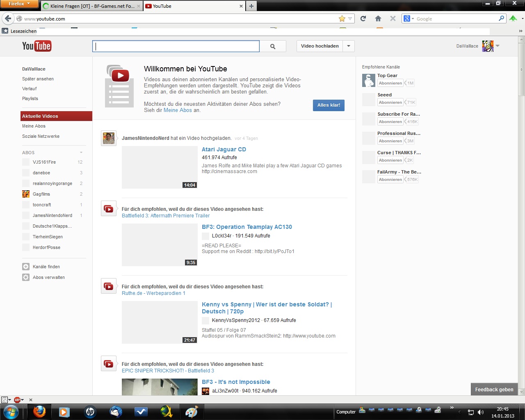Open Paint palette icon in taskbar

[x=191, y=412]
